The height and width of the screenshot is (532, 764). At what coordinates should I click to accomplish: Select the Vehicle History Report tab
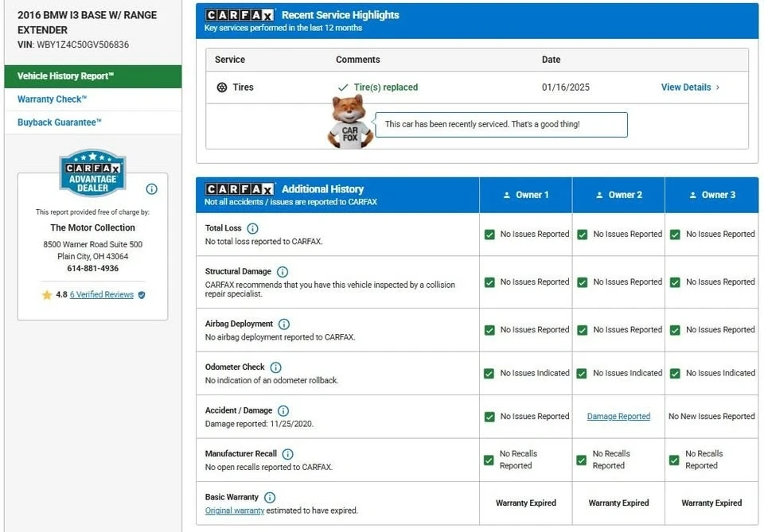pos(92,76)
